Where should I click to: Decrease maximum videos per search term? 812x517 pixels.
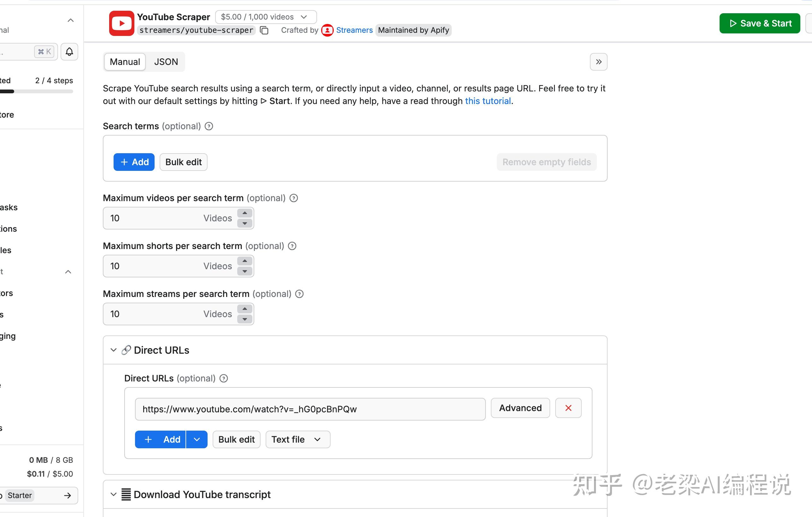[x=245, y=223]
